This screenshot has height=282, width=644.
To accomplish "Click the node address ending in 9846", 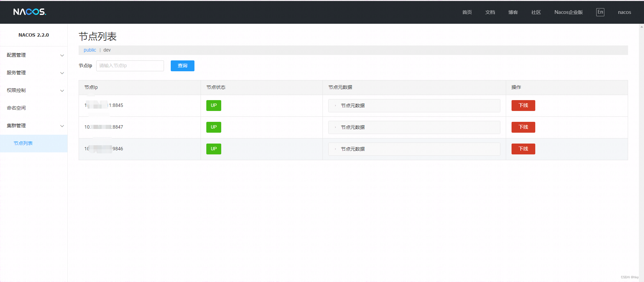I will click(104, 149).
